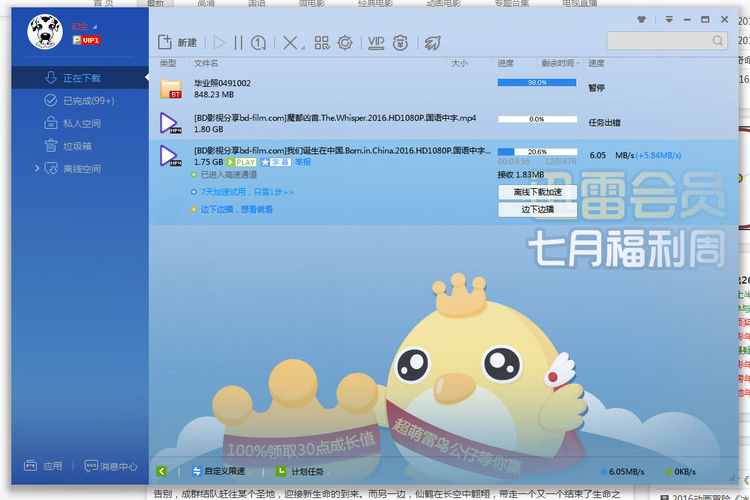Open the grid view icon in the toolbar
Viewport: 750px width, 500px height.
pyautogui.click(x=321, y=42)
